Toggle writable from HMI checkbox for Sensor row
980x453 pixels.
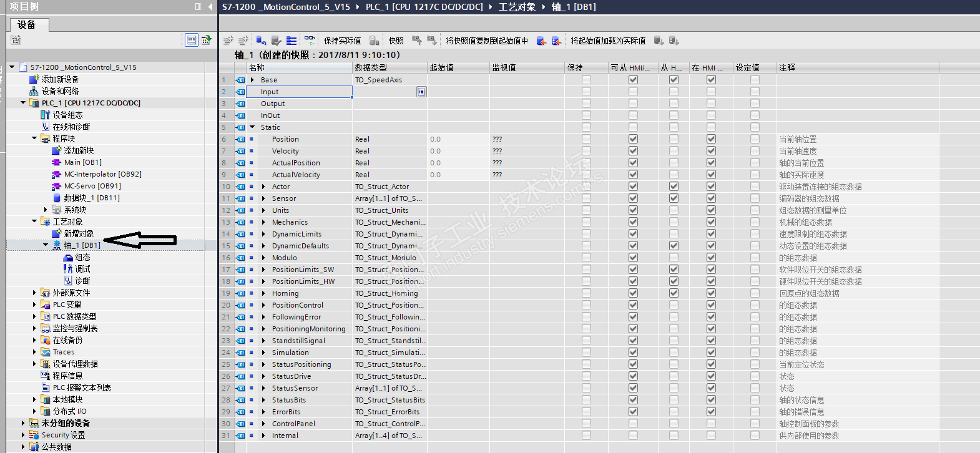(x=674, y=198)
